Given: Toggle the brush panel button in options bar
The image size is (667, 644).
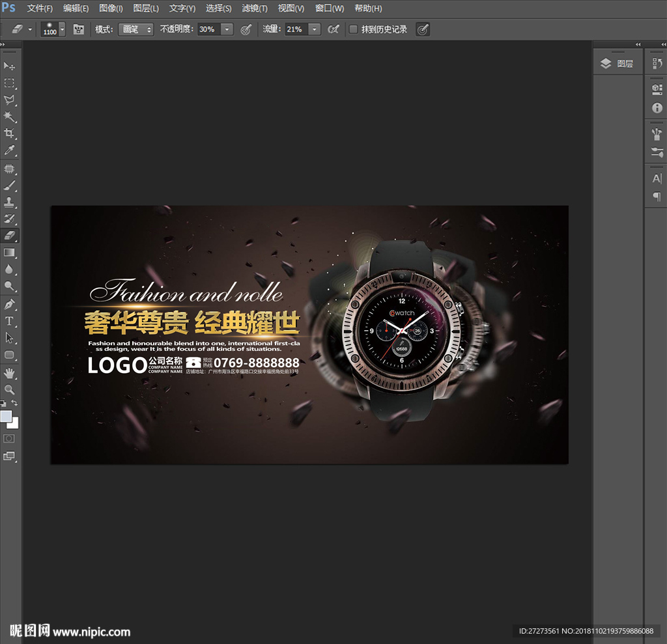Looking at the screenshot, I should coord(79,29).
